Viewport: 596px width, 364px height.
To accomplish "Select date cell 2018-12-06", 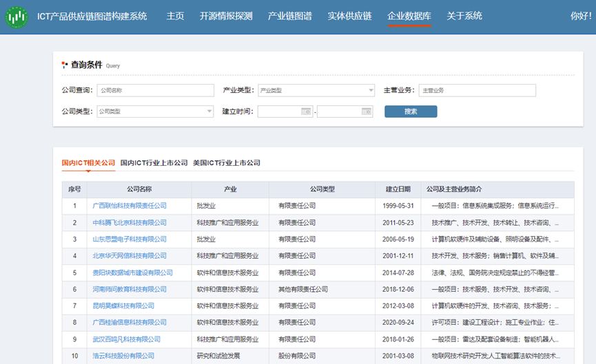I will 398,289.
